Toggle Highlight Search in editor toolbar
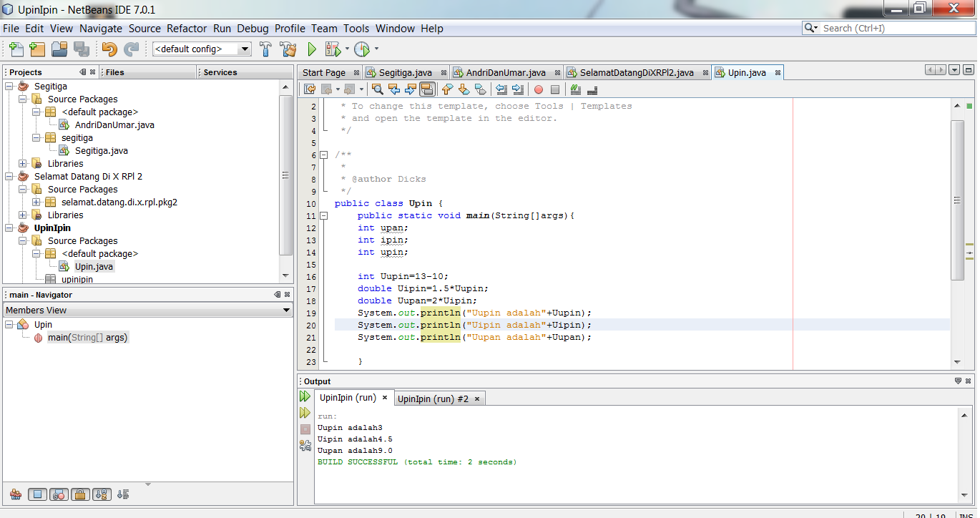The width and height of the screenshot is (980, 518). (427, 89)
